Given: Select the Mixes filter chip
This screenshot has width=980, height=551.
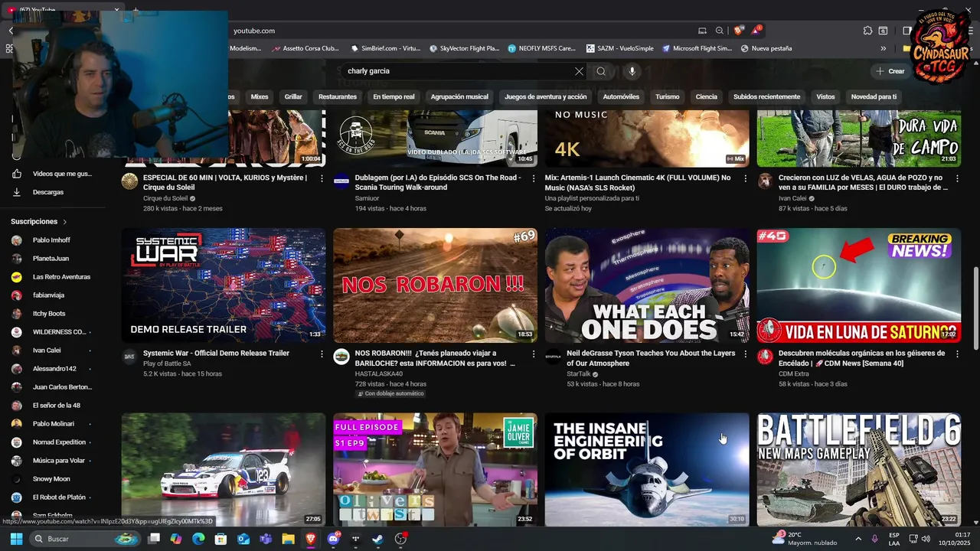Looking at the screenshot, I should click(260, 97).
